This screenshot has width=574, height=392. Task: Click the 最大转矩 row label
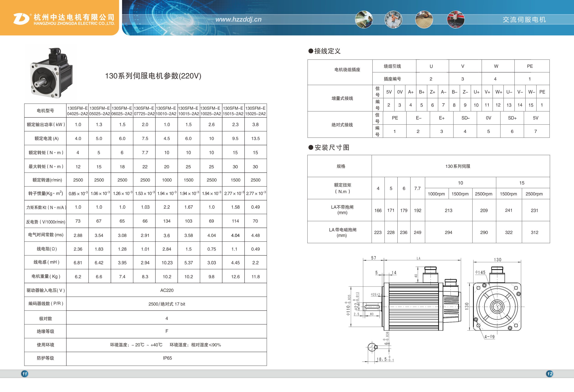pos(46,167)
